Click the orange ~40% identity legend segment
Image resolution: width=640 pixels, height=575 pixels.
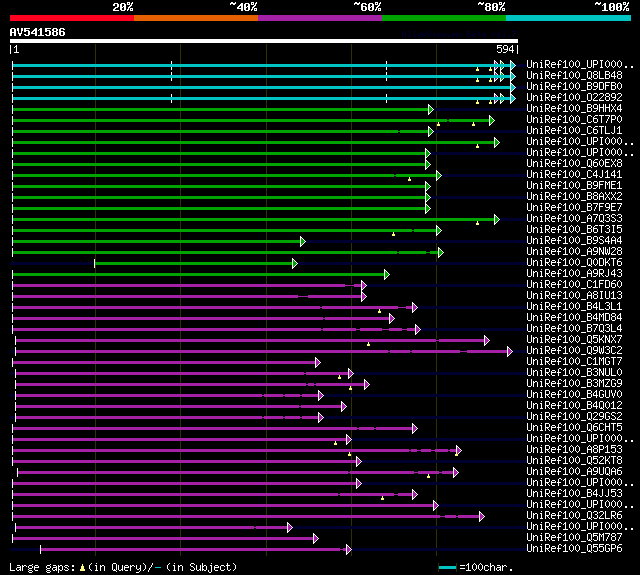(196, 18)
